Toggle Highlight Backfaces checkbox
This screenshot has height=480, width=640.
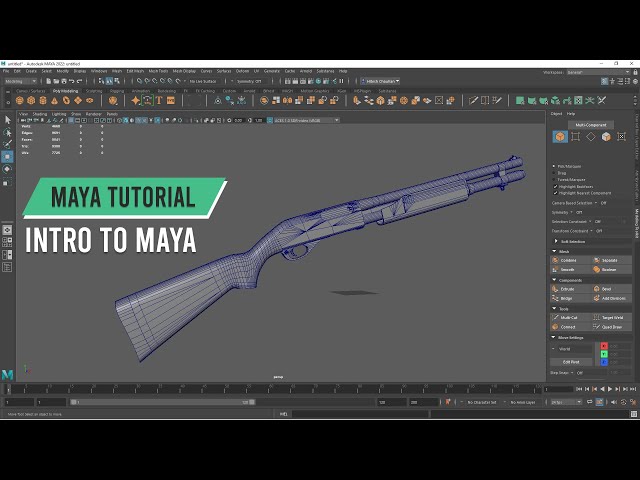[555, 187]
